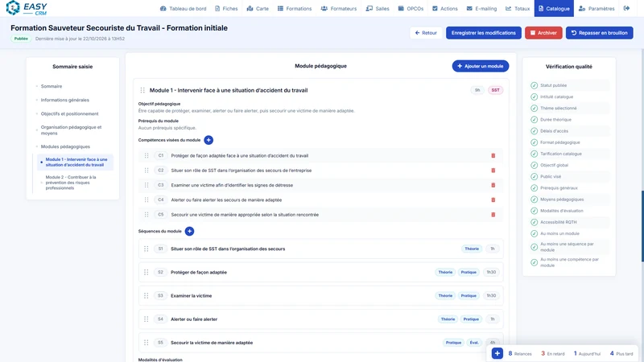Add a competence with the plus icon
This screenshot has height=362, width=644.
coord(208,140)
